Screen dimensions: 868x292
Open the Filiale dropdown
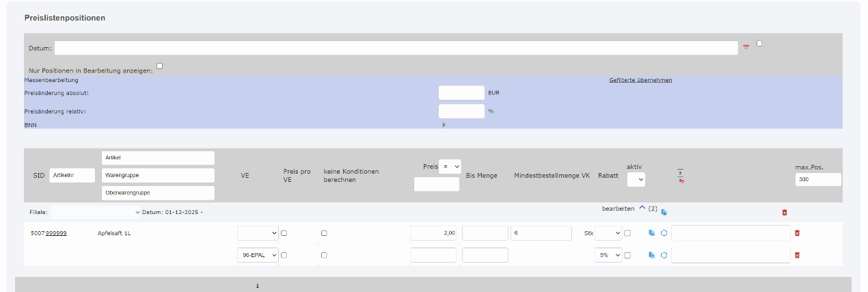[96, 212]
